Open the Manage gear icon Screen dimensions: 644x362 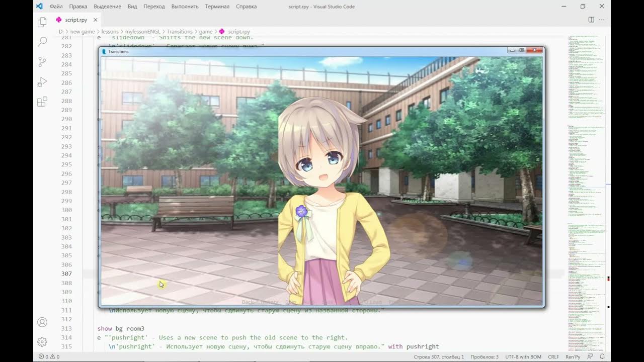[42, 342]
